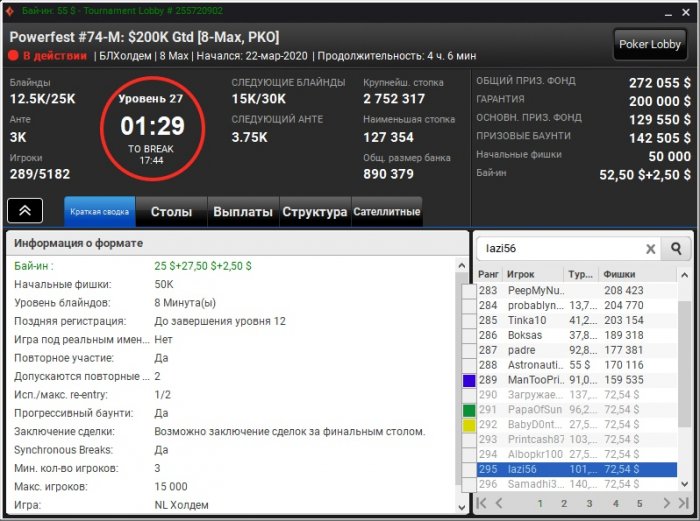The width and height of the screenshot is (700, 521).
Task: Sort players by Ранг column header
Action: (488, 274)
